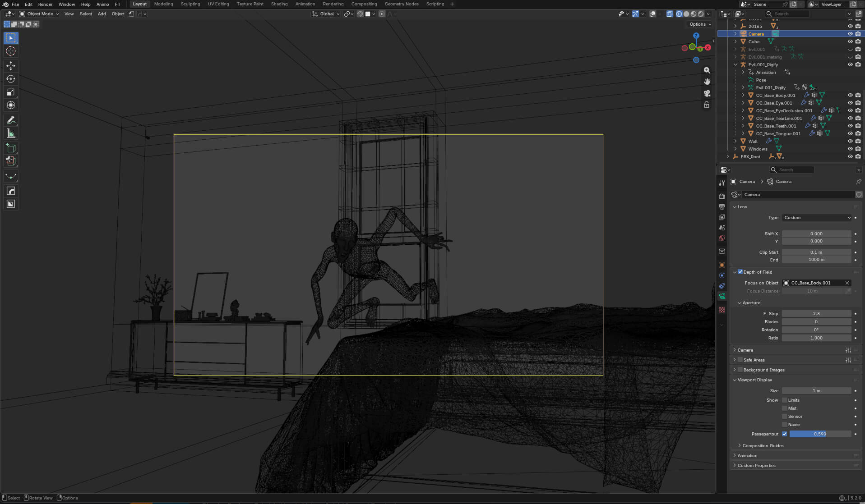Open the Add menu in viewport header
Image resolution: width=865 pixels, height=504 pixels.
pyautogui.click(x=102, y=14)
